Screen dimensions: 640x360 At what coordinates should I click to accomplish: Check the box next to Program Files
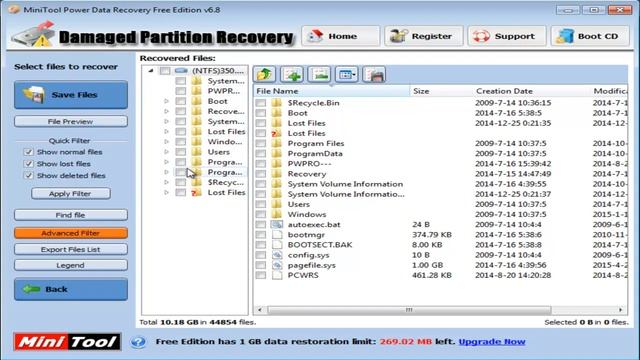coord(260,143)
